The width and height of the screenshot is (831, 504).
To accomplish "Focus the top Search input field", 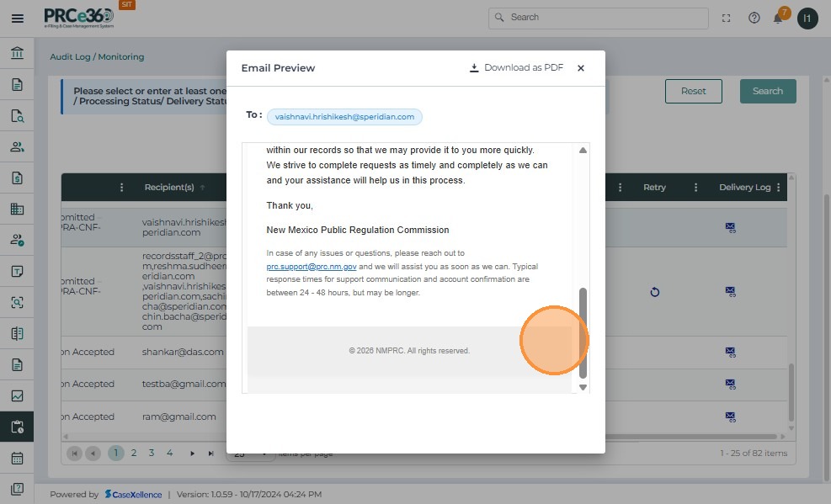I will (599, 18).
